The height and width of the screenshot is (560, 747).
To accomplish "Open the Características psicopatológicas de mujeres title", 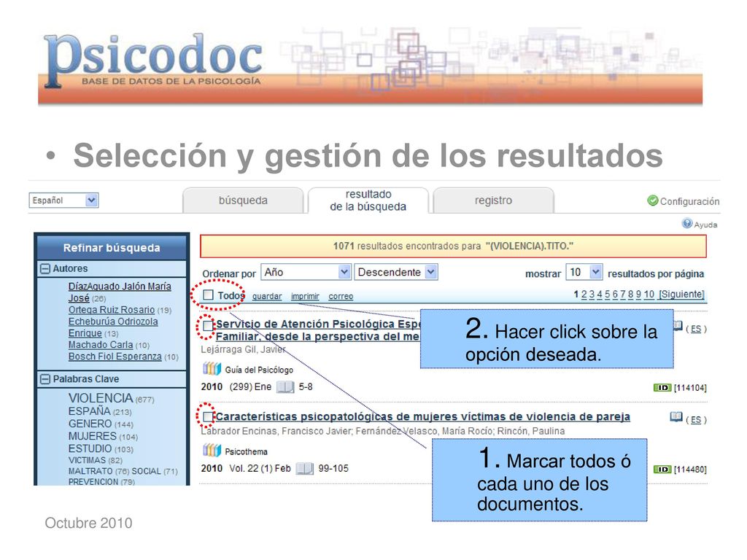I will pos(422,416).
